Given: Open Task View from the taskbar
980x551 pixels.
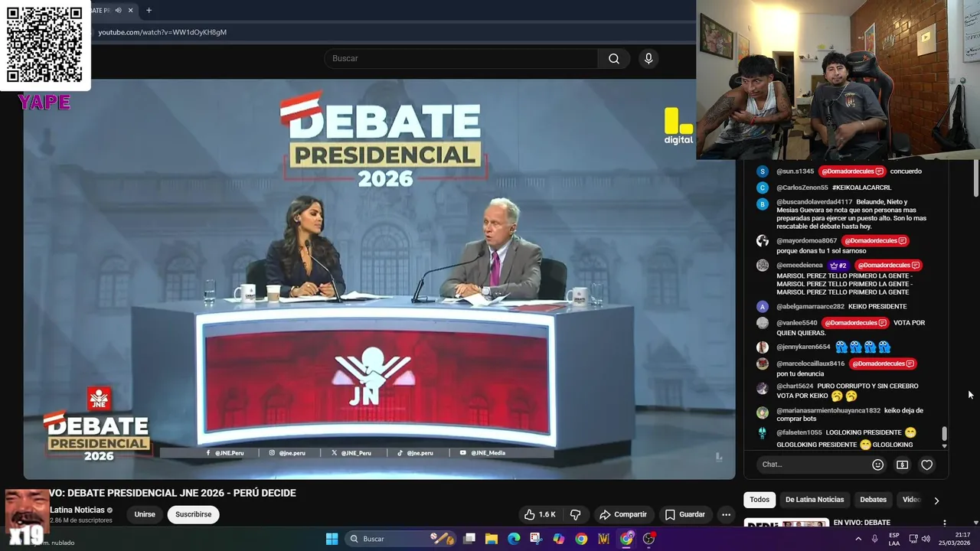Looking at the screenshot, I should click(469, 539).
